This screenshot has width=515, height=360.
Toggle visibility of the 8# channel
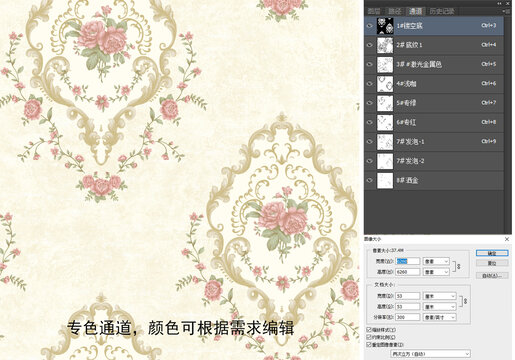click(x=369, y=180)
